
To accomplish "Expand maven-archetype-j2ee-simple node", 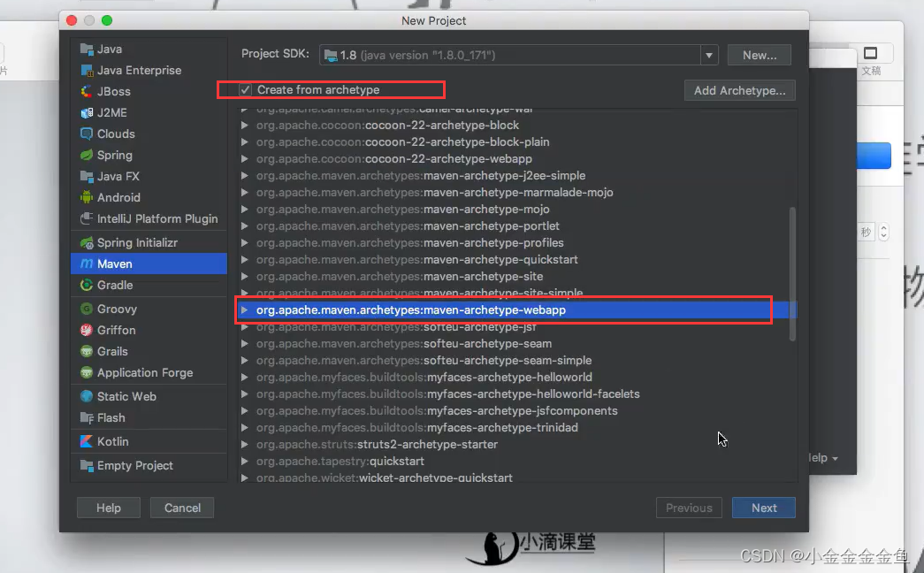I will [245, 176].
